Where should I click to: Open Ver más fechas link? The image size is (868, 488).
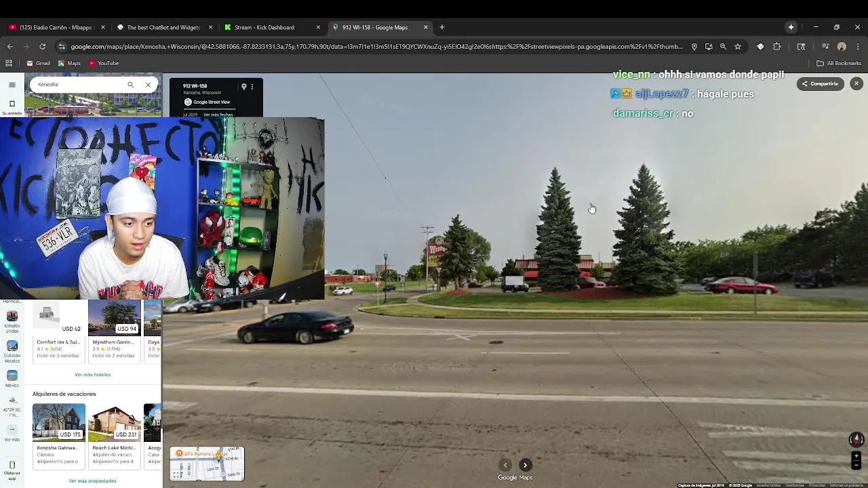click(218, 115)
